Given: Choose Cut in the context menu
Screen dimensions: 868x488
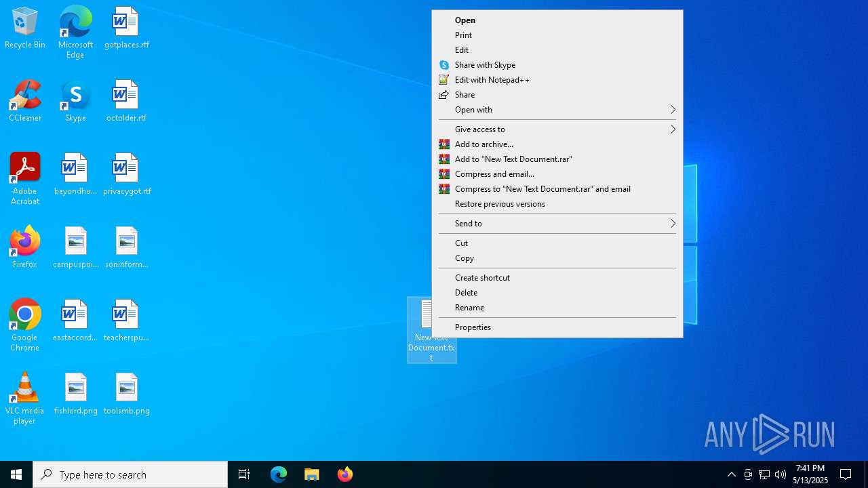Looking at the screenshot, I should click(x=557, y=243).
